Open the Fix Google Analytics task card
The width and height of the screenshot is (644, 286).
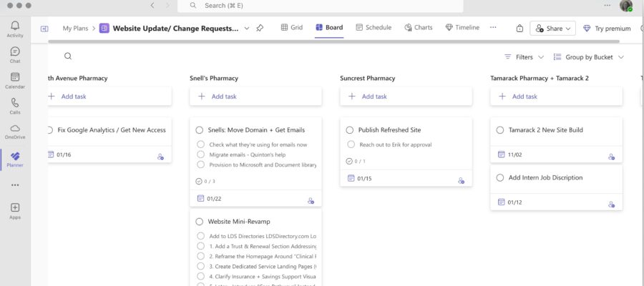point(109,139)
